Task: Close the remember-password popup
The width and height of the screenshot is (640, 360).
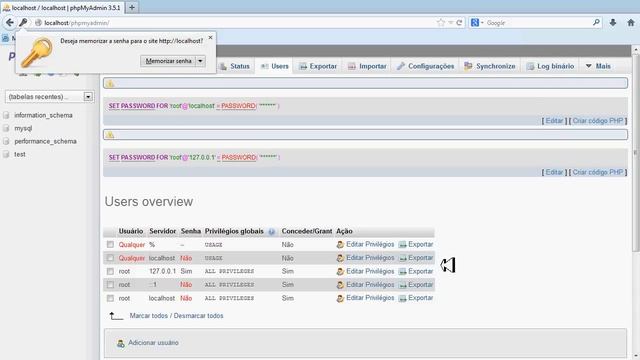Action: click(210, 38)
